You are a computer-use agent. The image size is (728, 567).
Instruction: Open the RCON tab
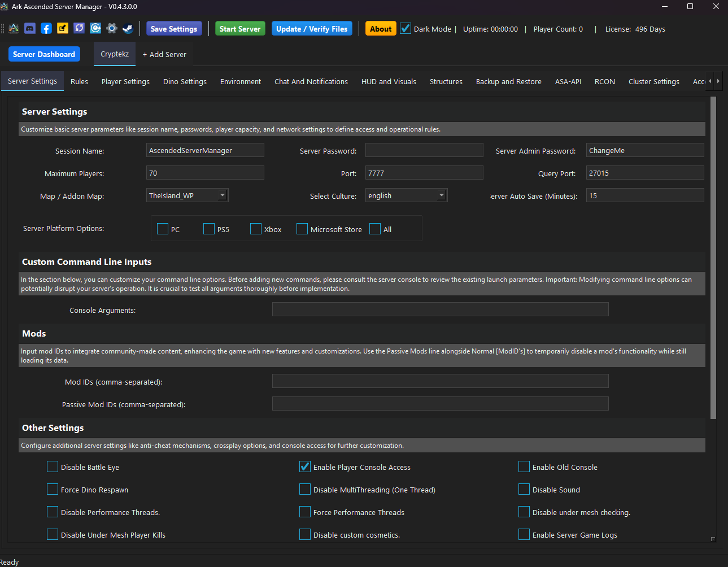pyautogui.click(x=605, y=81)
